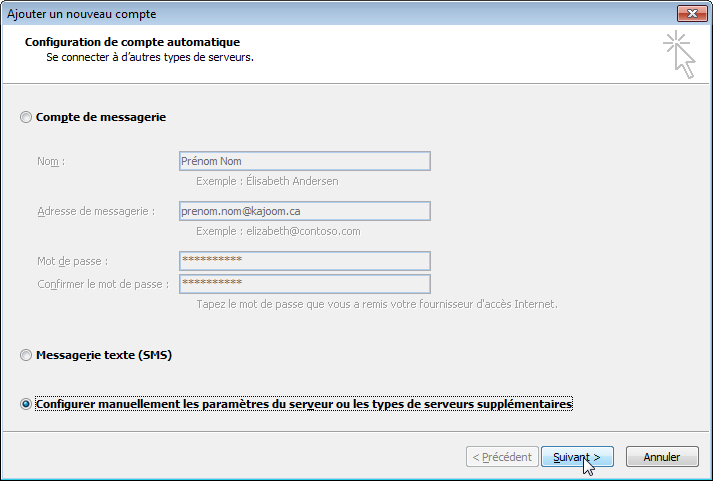The image size is (713, 481).
Task: Select the Compte de messagerie radio button
Action: (26, 117)
